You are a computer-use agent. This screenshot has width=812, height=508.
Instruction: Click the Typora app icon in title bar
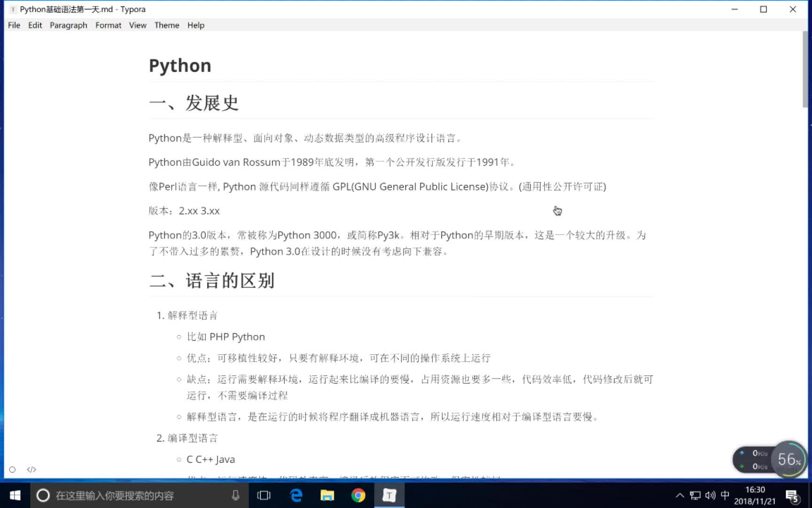13,9
